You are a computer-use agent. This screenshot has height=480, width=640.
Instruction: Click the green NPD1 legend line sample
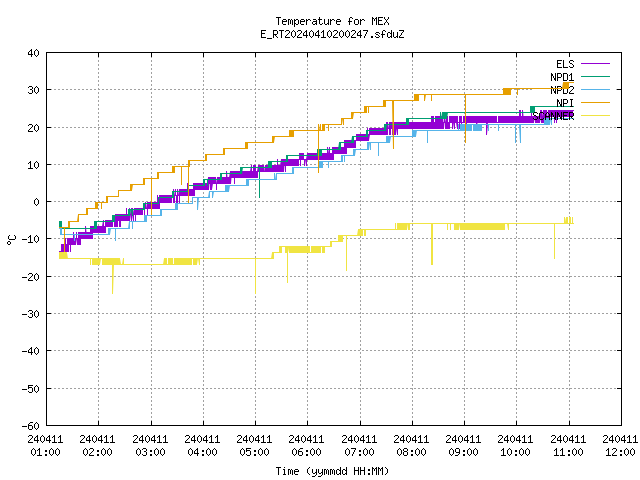click(x=595, y=76)
